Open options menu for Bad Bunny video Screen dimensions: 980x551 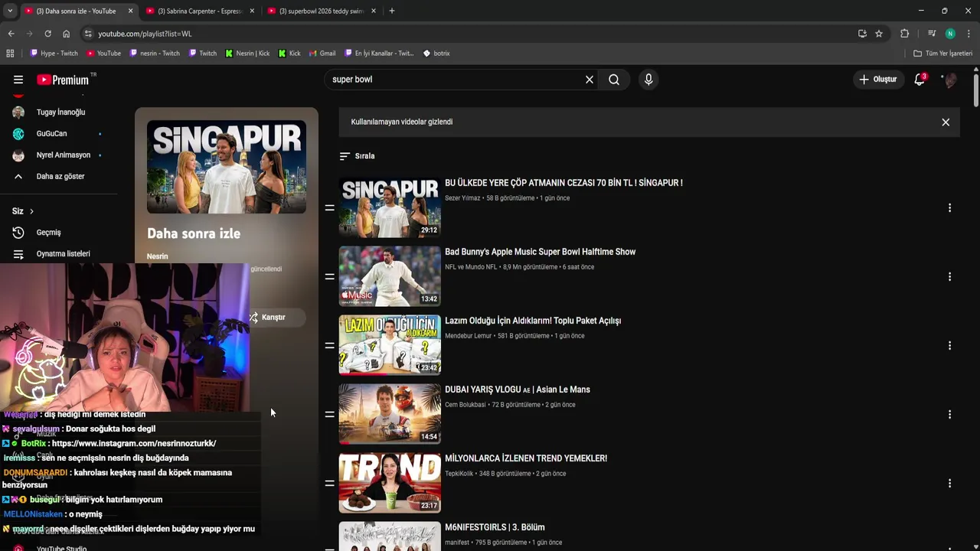tap(949, 276)
